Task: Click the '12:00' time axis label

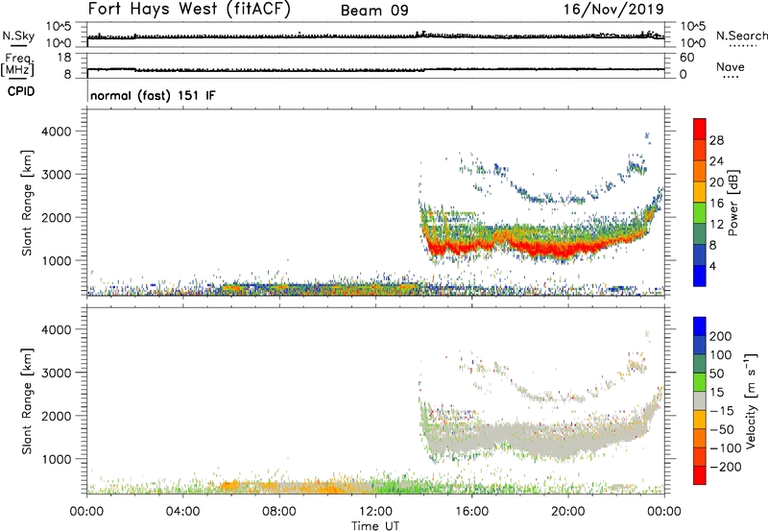Action: click(375, 512)
